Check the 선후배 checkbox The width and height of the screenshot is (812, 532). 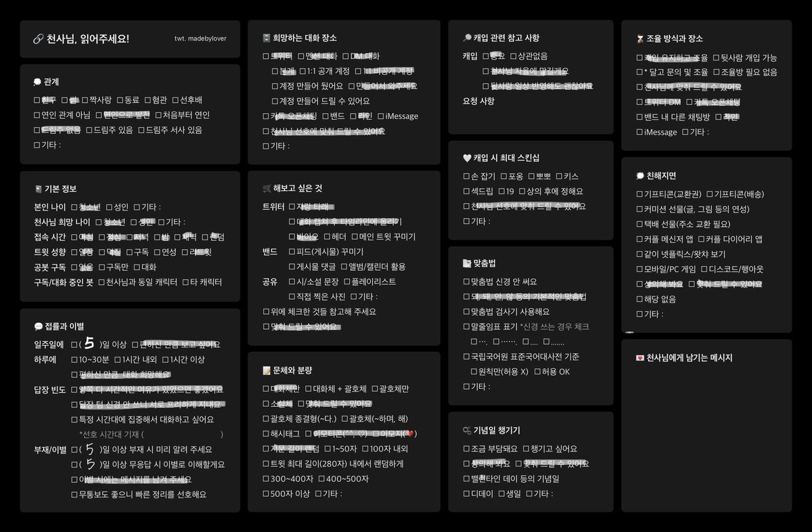[175, 100]
